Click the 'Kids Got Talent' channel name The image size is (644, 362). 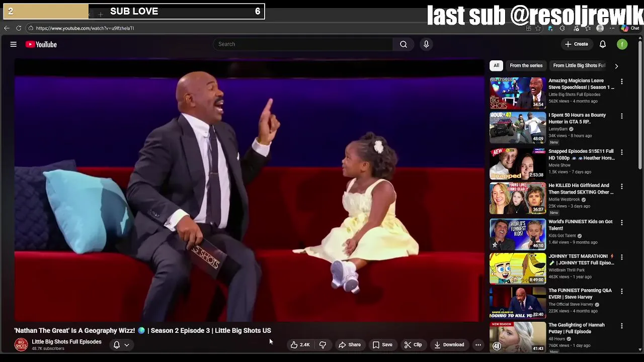[562, 236]
